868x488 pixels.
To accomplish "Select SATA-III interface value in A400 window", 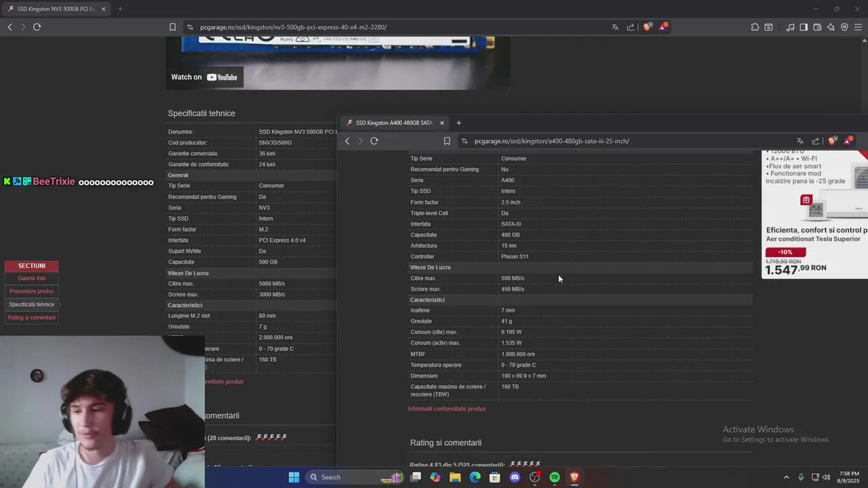I will pos(511,224).
